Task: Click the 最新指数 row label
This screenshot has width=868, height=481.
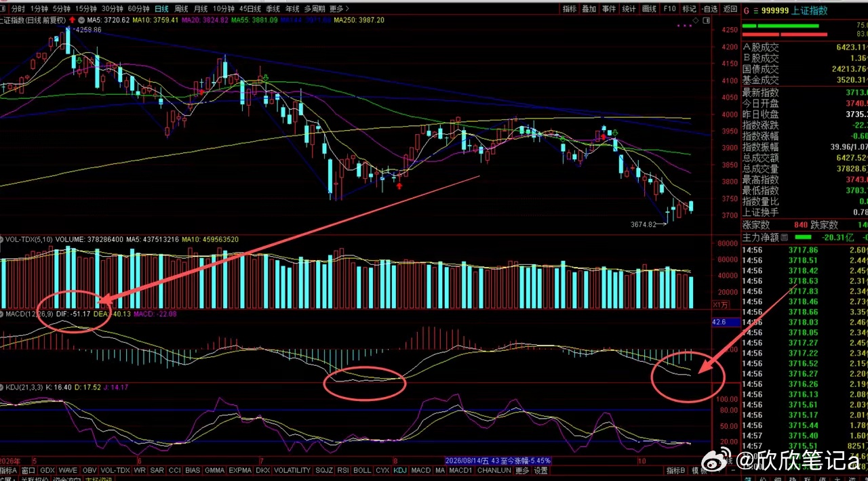Action: coord(761,93)
